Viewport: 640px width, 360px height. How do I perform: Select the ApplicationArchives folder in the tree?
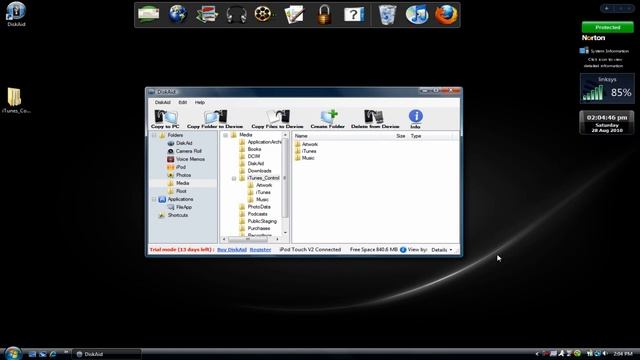coord(260,142)
